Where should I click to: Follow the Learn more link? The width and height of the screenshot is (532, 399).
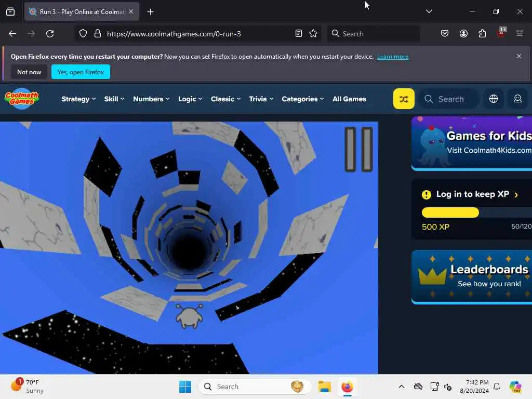point(393,57)
